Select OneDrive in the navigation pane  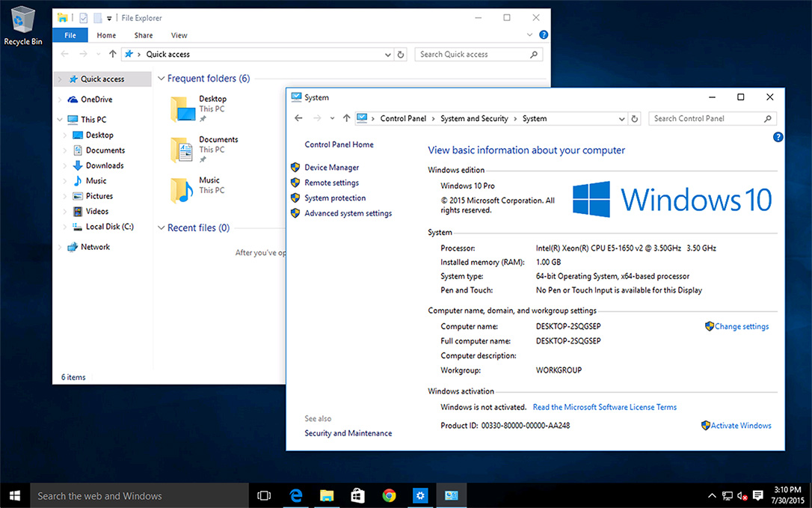(x=96, y=99)
